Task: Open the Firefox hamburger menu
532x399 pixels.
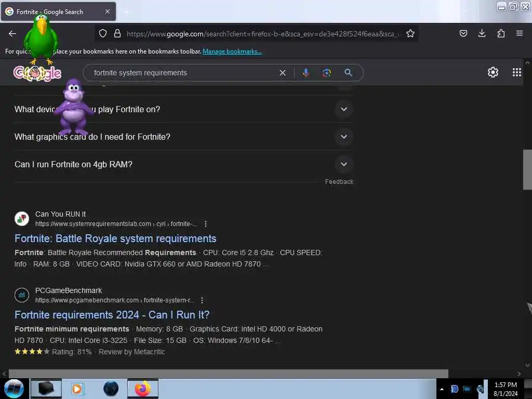Action: click(520, 33)
